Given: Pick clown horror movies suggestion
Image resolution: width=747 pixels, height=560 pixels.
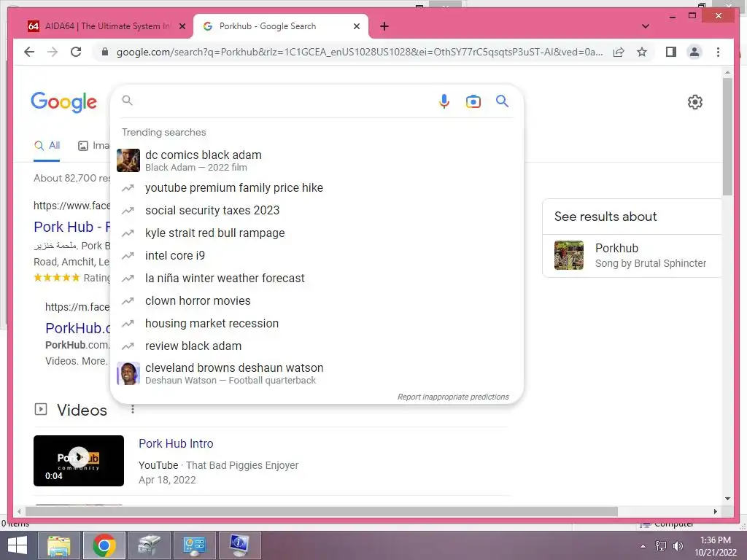Looking at the screenshot, I should 317,301.
